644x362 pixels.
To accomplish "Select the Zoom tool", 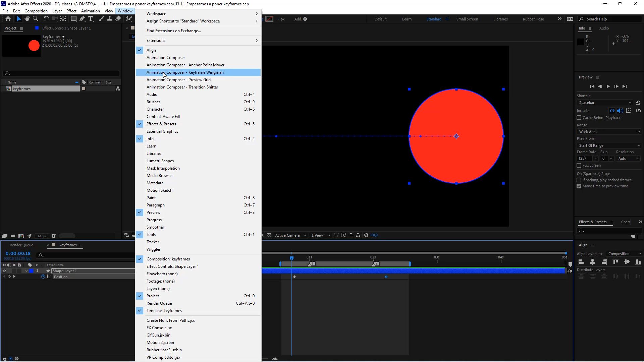I will (x=36, y=19).
